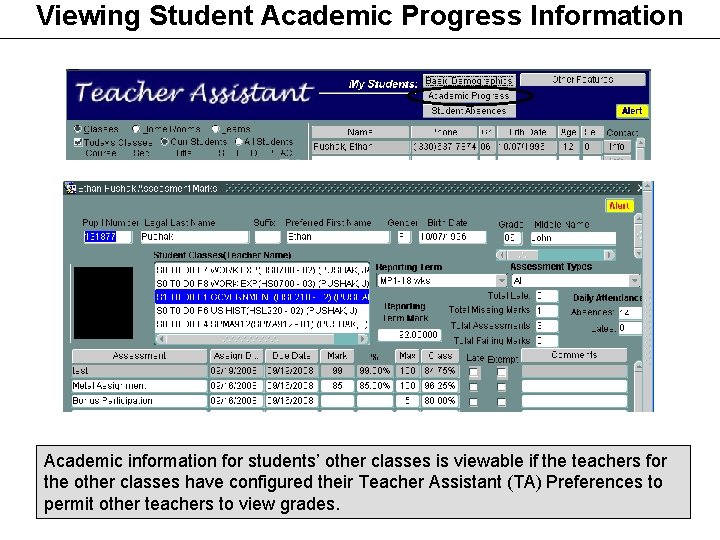Select the Curr Students radio button
The width and height of the screenshot is (720, 540).
tap(164, 142)
